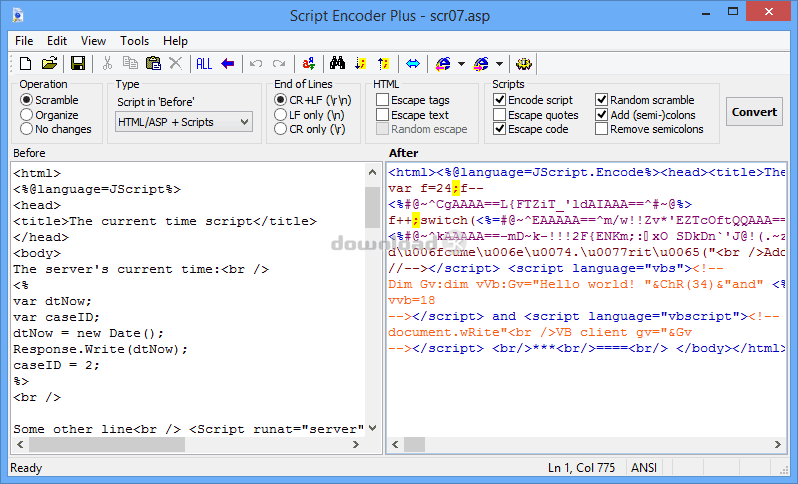Click the replace text 'a' icon

pos(308,64)
